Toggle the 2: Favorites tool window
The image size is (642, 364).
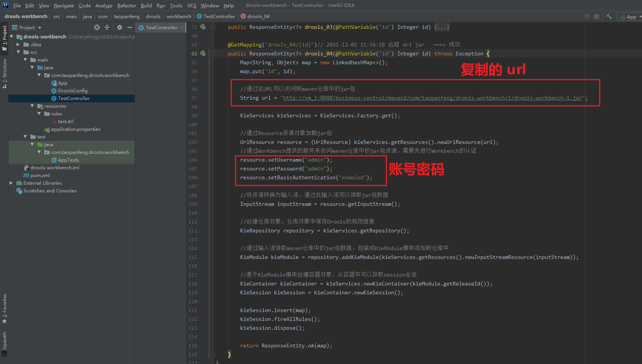[4, 309]
